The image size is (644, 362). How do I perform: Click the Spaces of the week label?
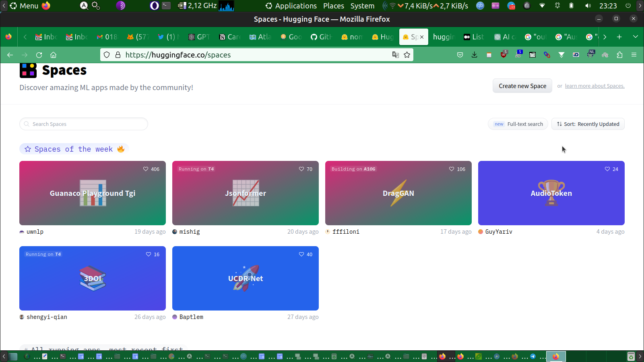(74, 149)
